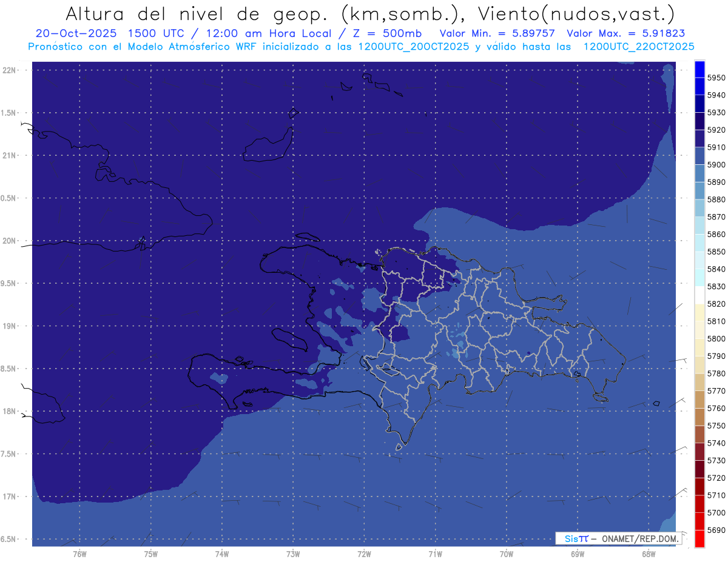The image size is (728, 562).
Task: Click the '19N' latitude label
Action: [10, 326]
